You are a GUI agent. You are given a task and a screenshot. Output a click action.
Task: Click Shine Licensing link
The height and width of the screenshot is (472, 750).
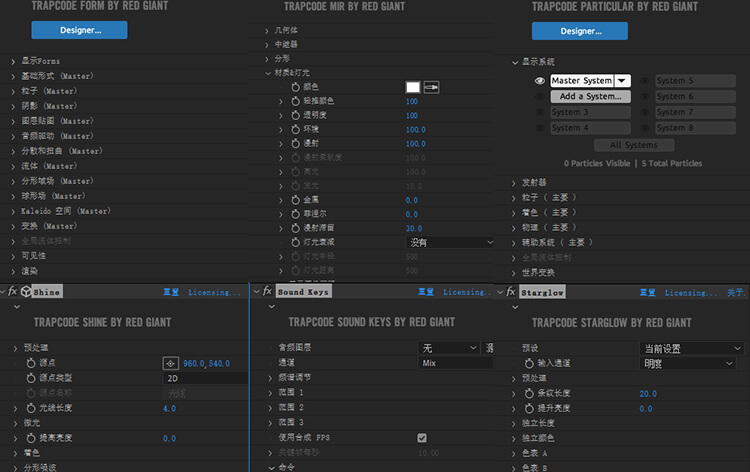tap(214, 292)
